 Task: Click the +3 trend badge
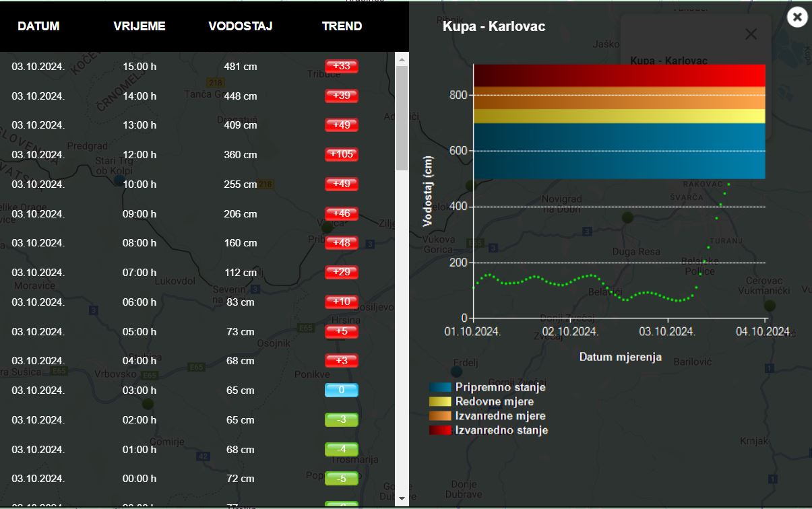coord(342,360)
